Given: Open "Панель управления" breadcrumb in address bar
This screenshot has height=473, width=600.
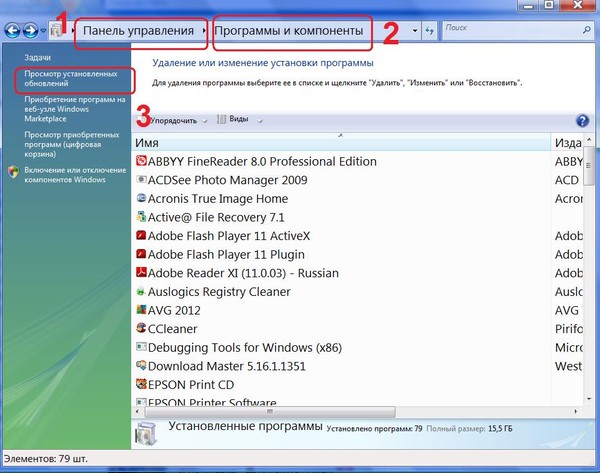Looking at the screenshot, I should 138,31.
